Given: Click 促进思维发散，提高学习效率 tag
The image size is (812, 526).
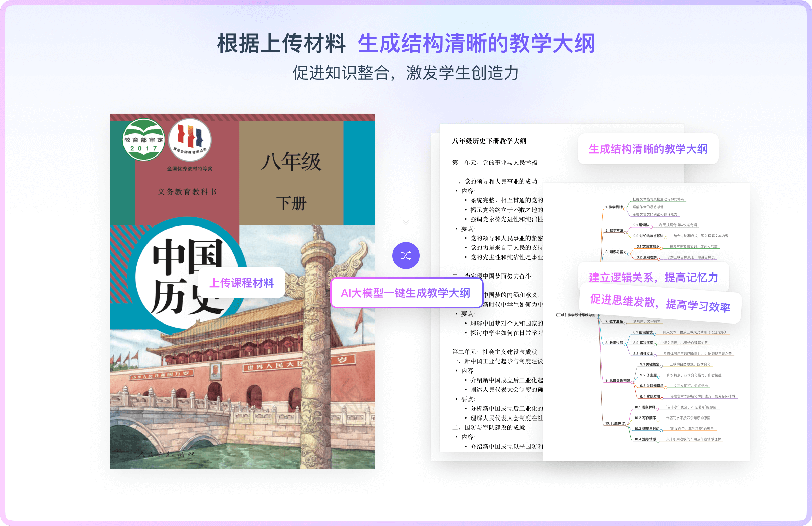Looking at the screenshot, I should [x=660, y=303].
